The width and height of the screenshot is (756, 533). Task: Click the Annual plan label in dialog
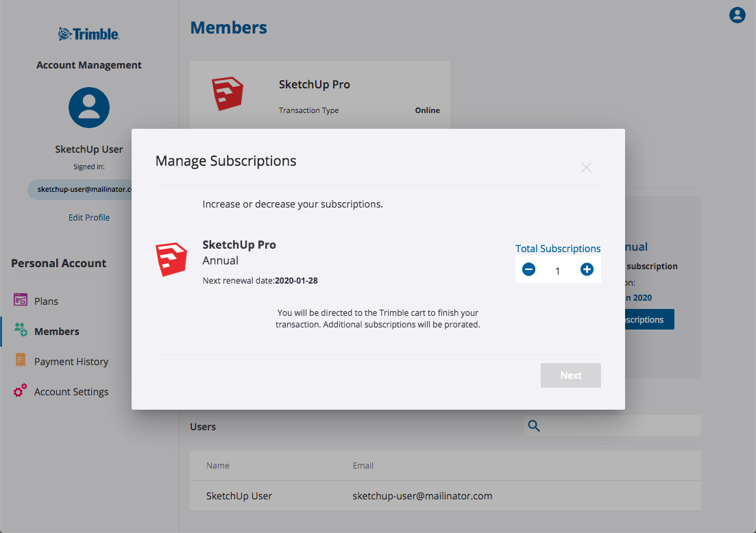[x=220, y=261]
